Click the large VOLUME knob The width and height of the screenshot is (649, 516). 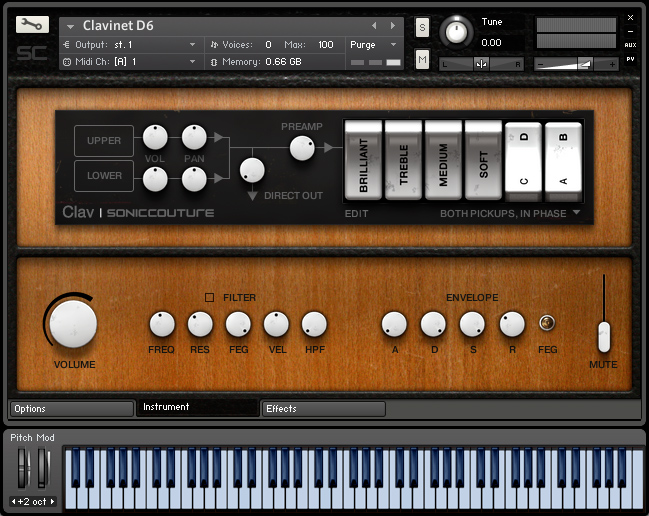[73, 324]
